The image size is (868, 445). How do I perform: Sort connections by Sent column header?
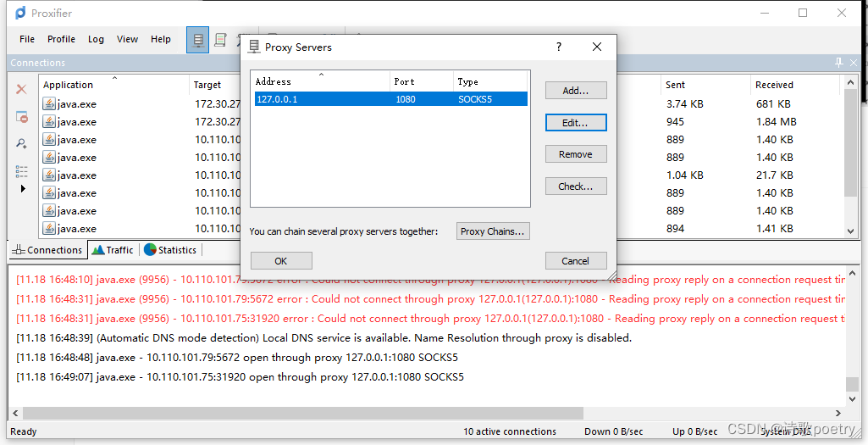[705, 85]
